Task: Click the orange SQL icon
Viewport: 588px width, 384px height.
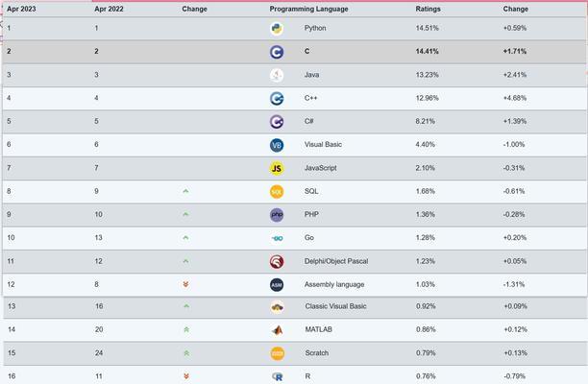Action: coord(277,191)
